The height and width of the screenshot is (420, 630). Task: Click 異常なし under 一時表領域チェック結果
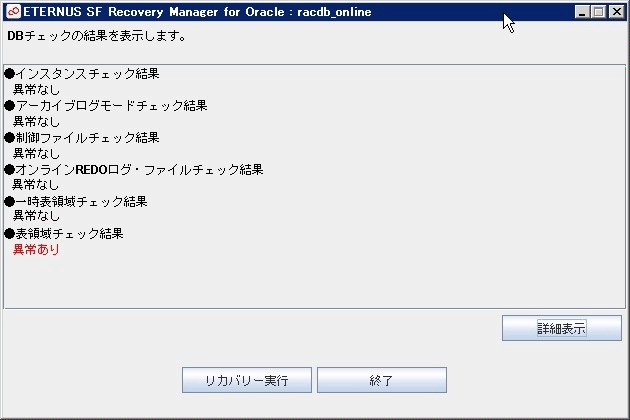pyautogui.click(x=36, y=216)
